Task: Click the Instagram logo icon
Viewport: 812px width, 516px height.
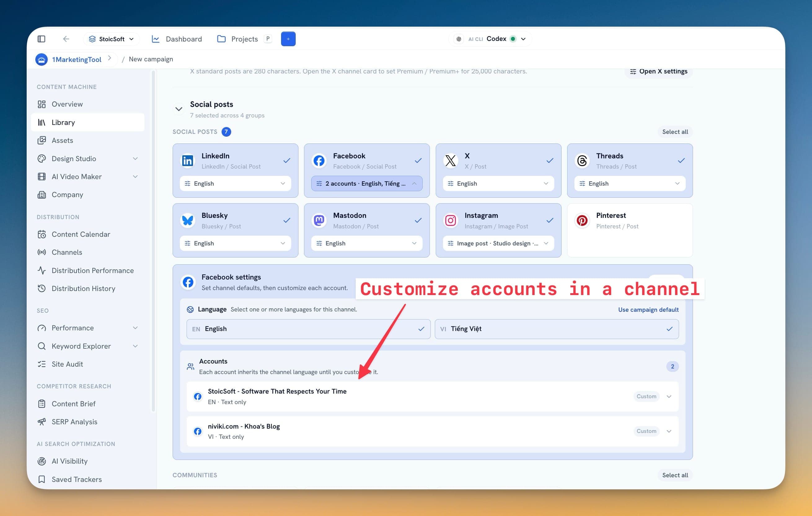Action: click(x=451, y=221)
